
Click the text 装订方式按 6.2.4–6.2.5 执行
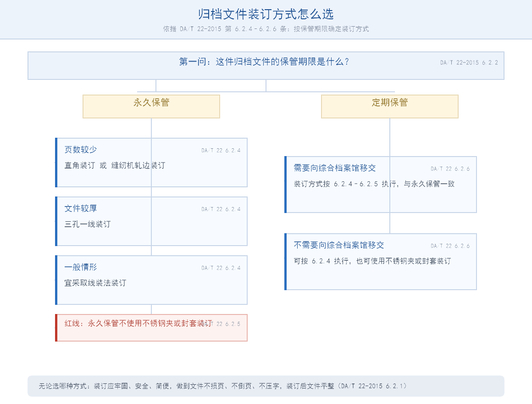pos(374,184)
